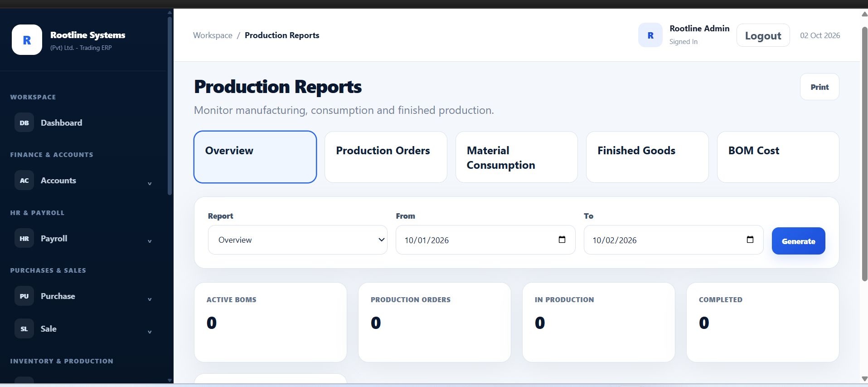This screenshot has width=868, height=387.
Task: Click the AC Accounts icon badge
Action: (24, 180)
